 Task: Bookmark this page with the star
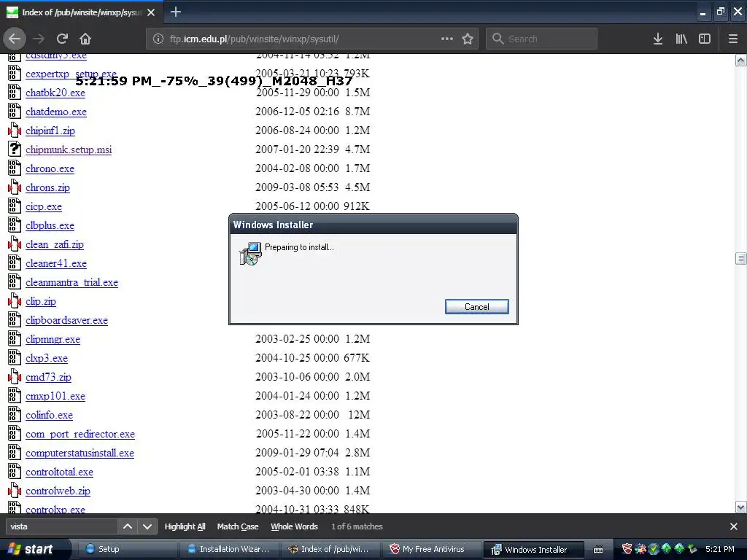coord(468,39)
